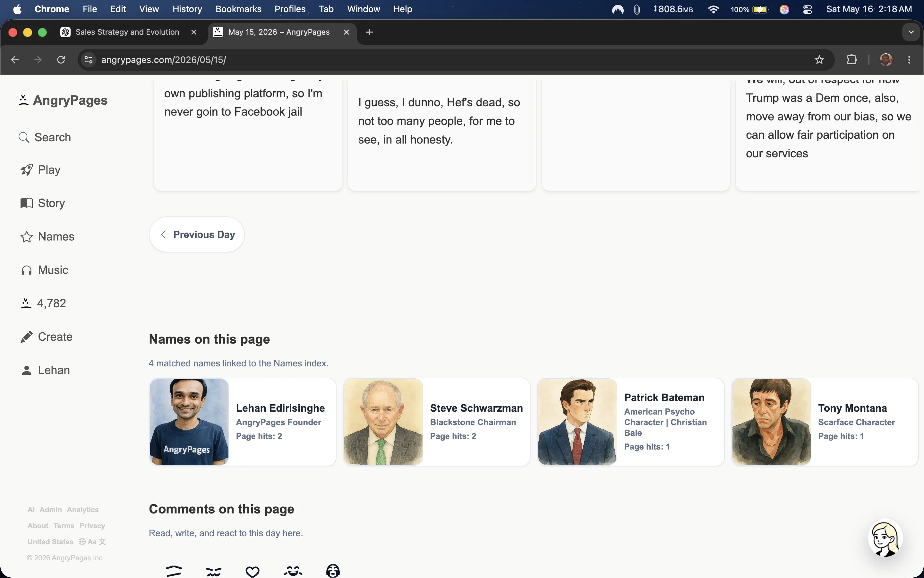Open the Music section with the headphones icon
Viewport: 924px width, 578px height.
click(x=44, y=270)
